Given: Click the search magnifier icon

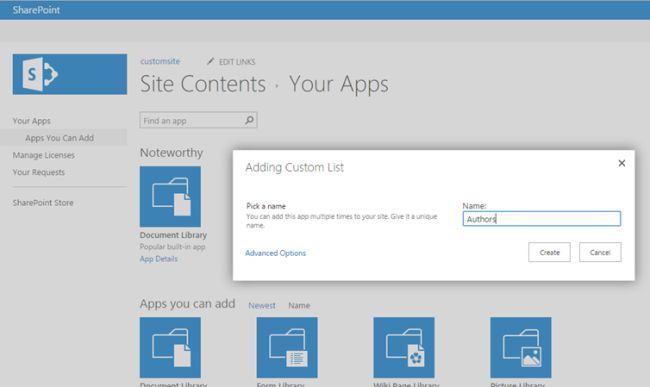Looking at the screenshot, I should [249, 120].
